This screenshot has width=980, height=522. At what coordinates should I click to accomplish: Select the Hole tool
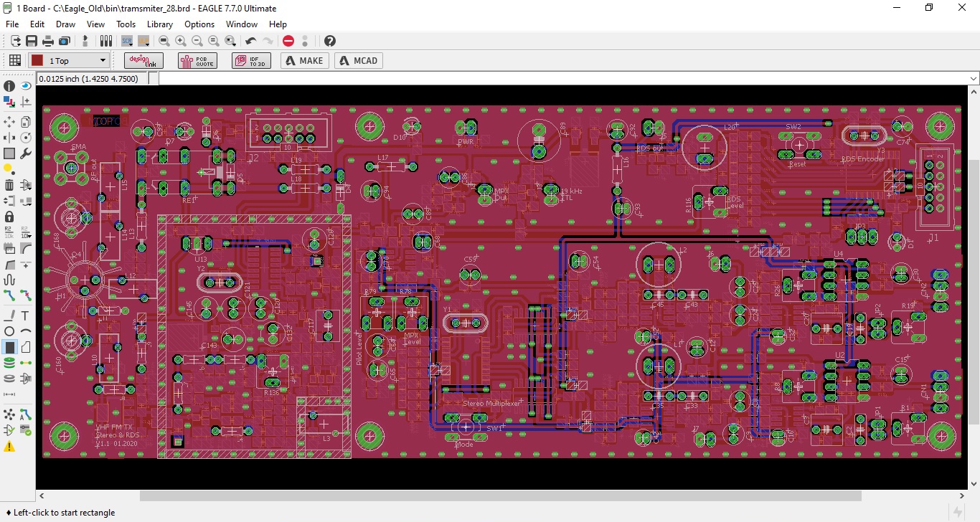9,379
